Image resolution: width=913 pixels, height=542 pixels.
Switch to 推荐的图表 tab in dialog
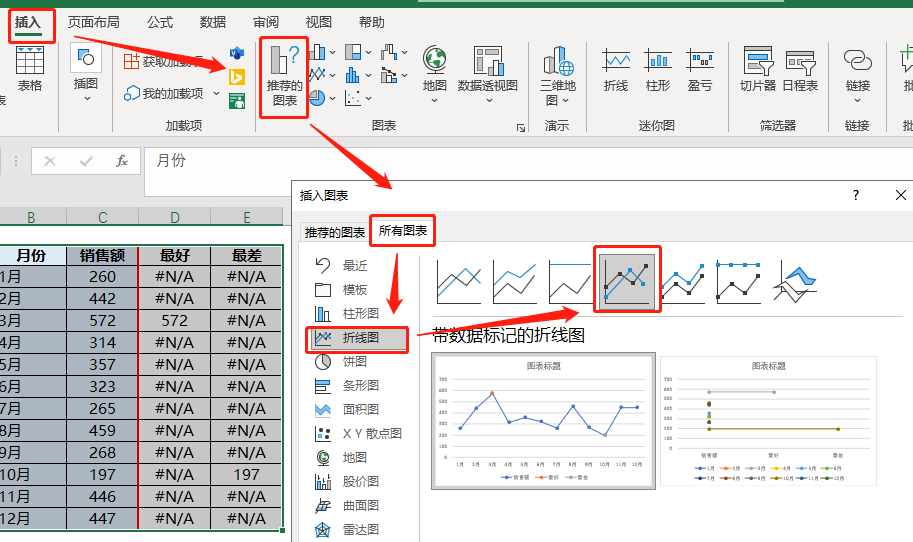[335, 232]
